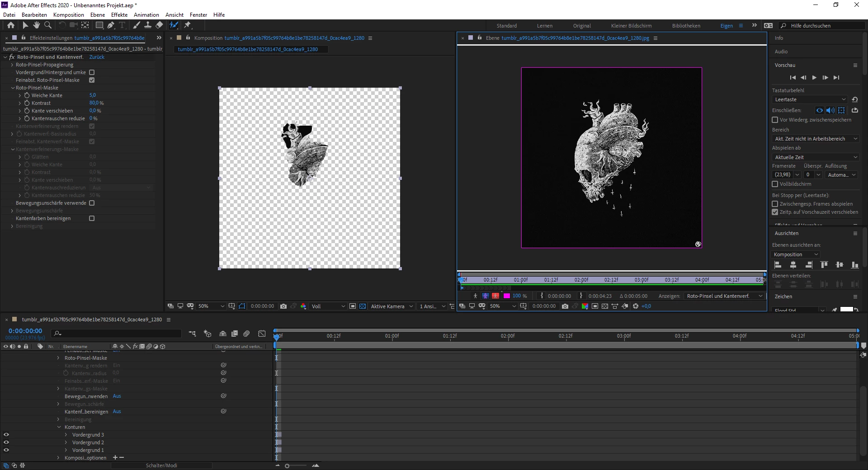
Task: Reset the Tastaturbefehl preview shortcut
Action: click(854, 99)
